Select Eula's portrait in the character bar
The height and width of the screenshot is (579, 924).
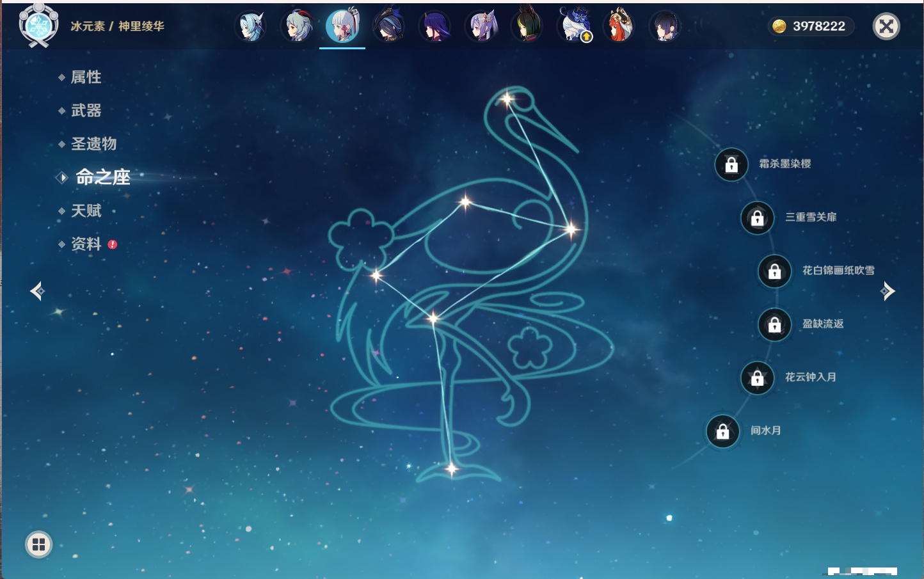tap(250, 27)
